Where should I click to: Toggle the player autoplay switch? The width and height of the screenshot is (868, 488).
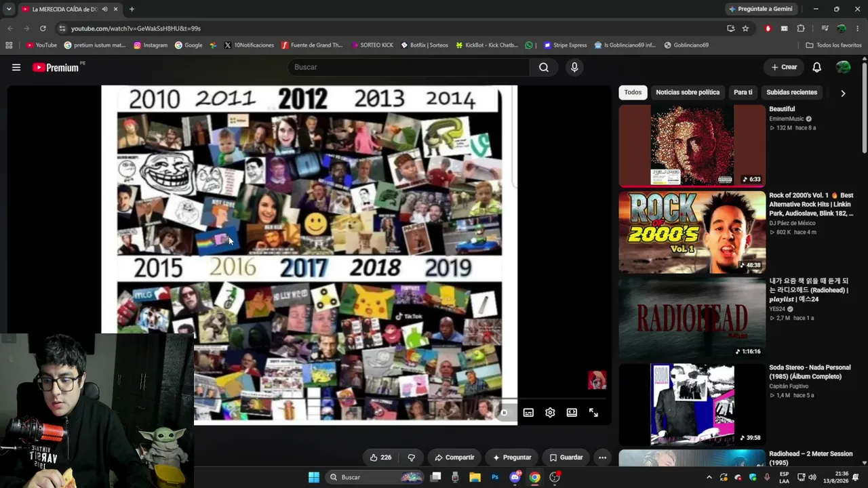click(504, 412)
